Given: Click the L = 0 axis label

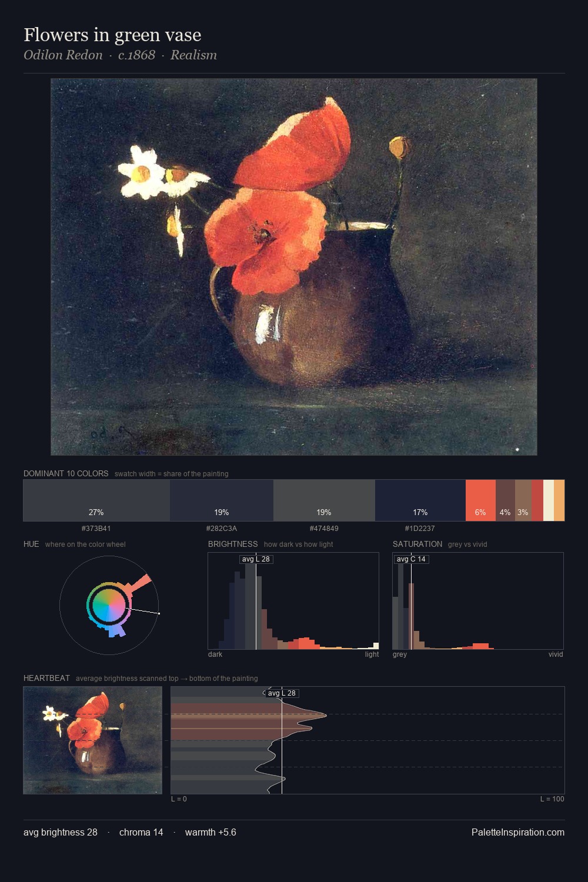Looking at the screenshot, I should [x=179, y=799].
